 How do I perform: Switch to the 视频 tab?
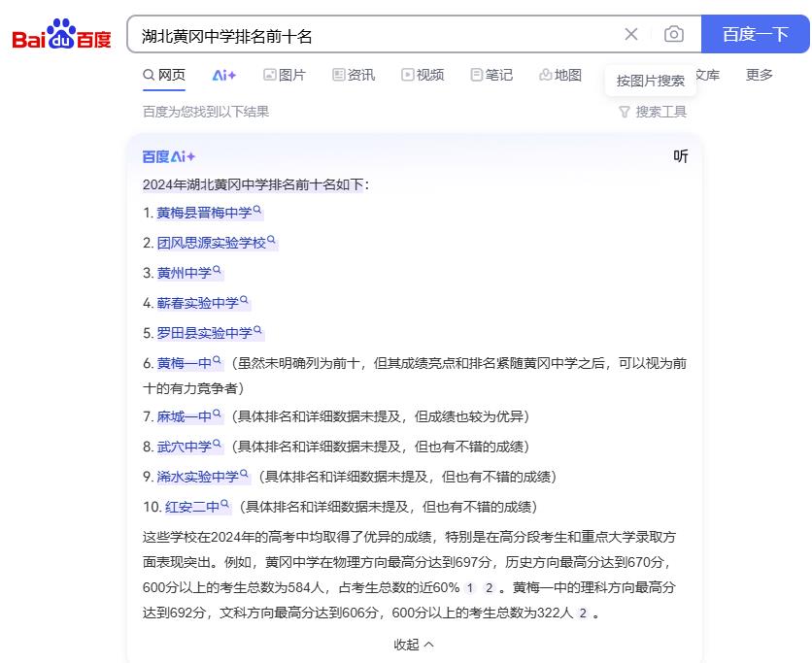[423, 75]
